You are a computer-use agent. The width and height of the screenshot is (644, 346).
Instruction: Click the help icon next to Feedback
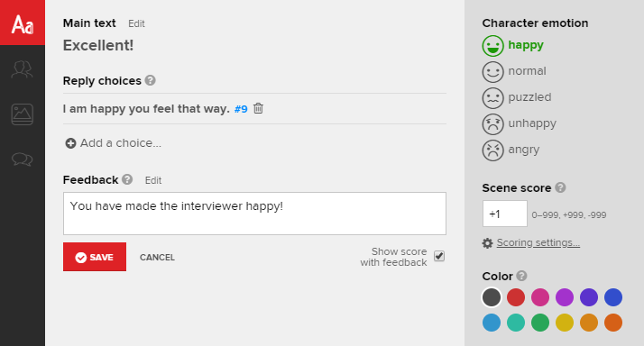pos(127,179)
